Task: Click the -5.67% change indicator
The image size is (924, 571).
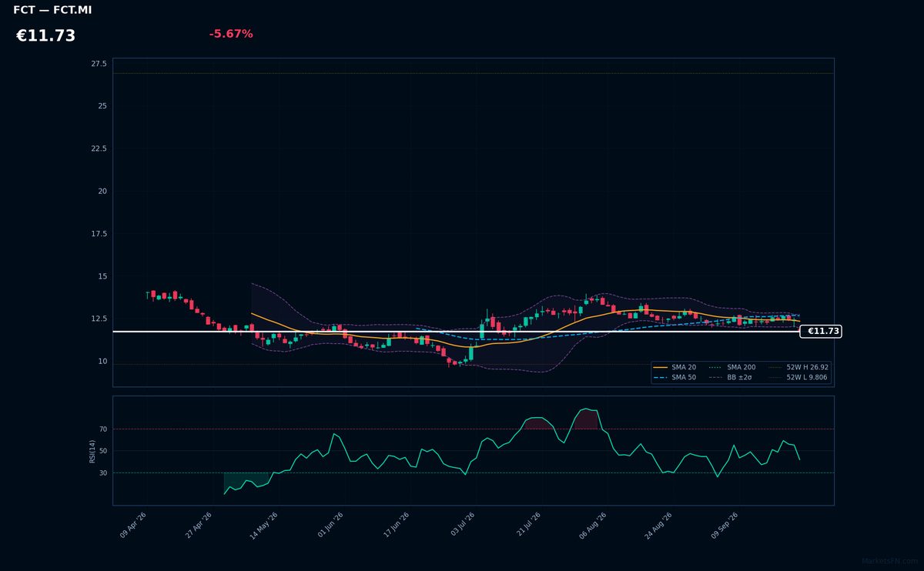Action: (x=231, y=34)
